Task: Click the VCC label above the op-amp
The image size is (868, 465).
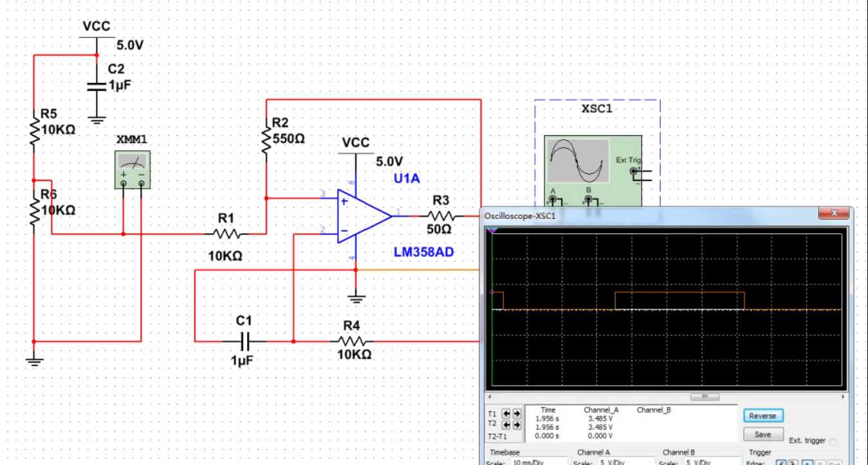Action: click(x=356, y=142)
